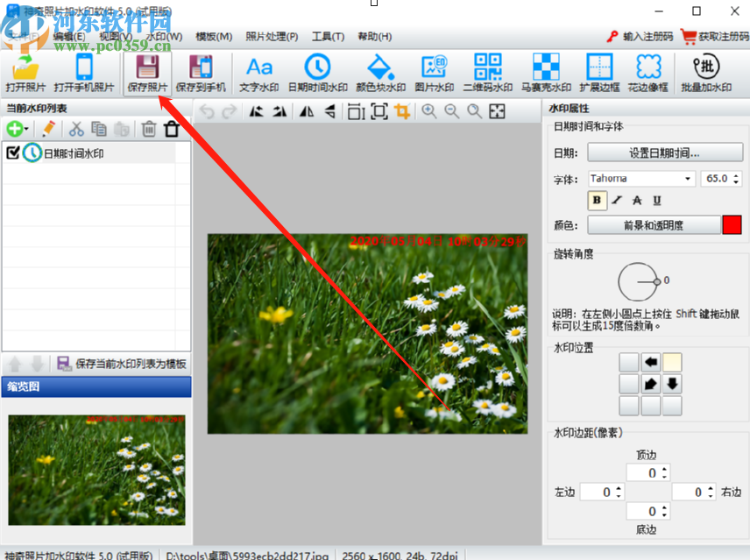Click the 缩览图 thumbnail preview
Viewport: 750px width, 560px height.
pyautogui.click(x=96, y=470)
